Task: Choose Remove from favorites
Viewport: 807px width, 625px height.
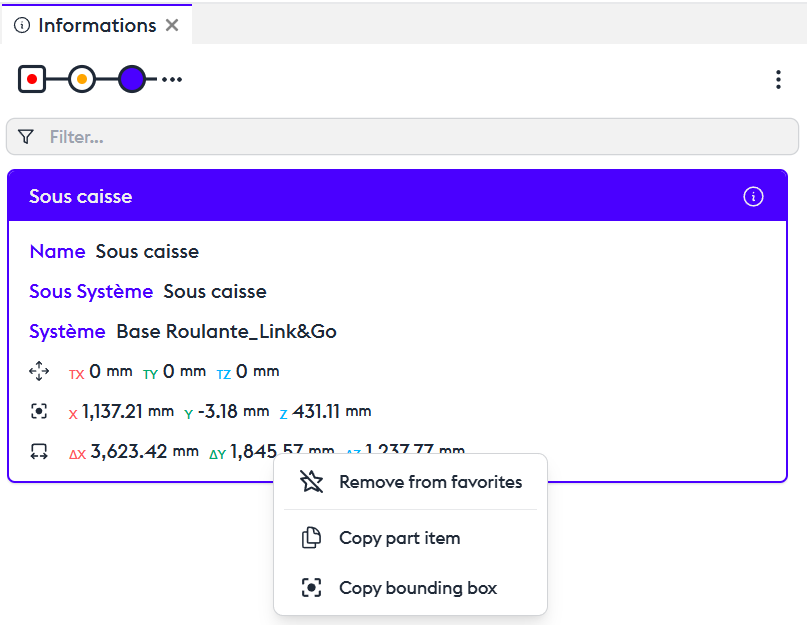Action: pos(430,482)
